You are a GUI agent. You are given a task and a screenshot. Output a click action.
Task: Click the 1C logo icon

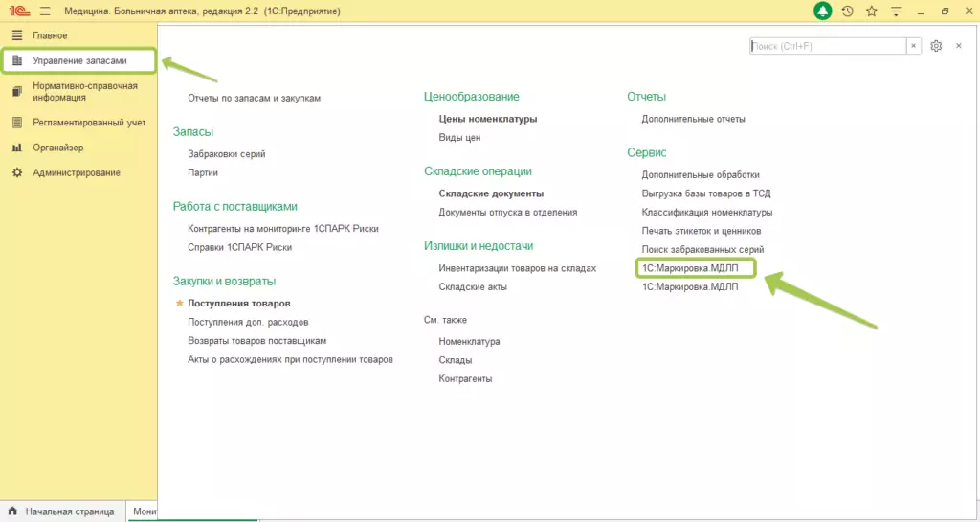[x=16, y=11]
